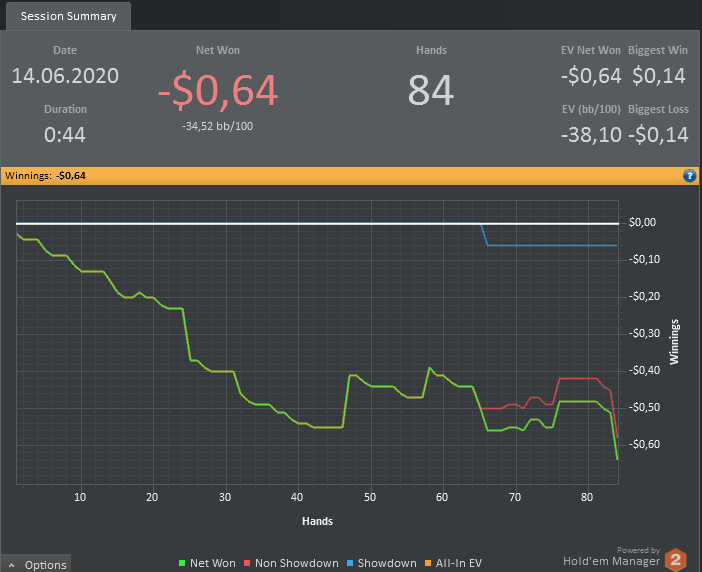Click the Biggest Win $0,14 value
The height and width of the screenshot is (572, 702).
click(659, 76)
